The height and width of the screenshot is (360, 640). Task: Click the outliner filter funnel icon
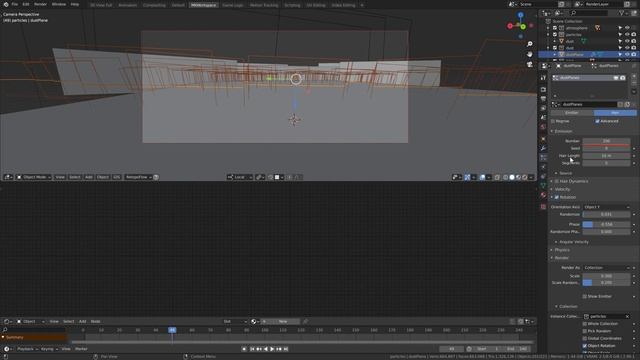point(622,13)
